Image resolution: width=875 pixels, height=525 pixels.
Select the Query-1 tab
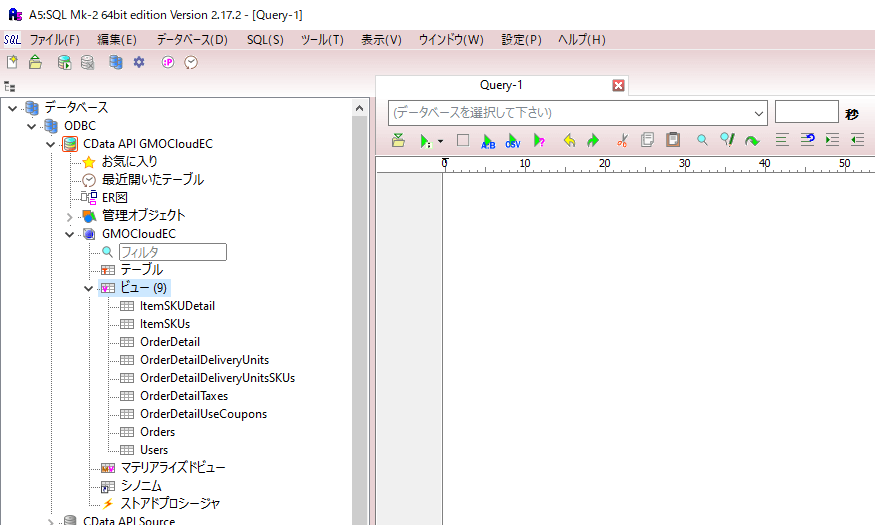501,85
